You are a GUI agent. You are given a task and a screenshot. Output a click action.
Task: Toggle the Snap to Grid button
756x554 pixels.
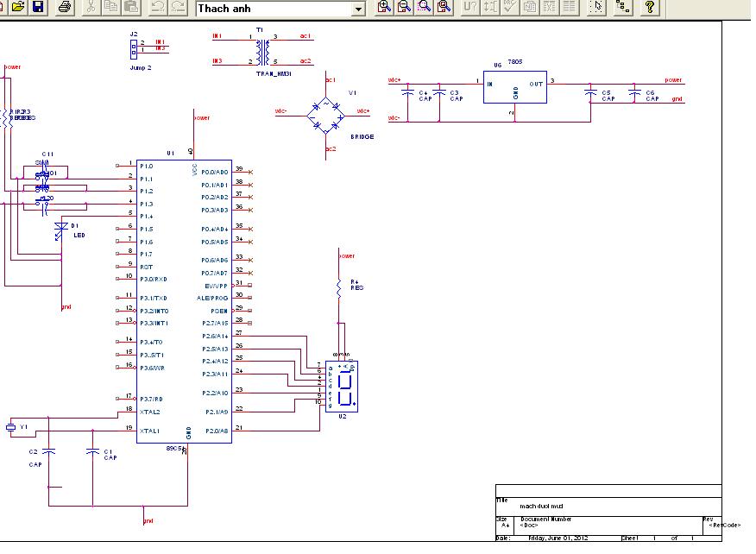(595, 7)
